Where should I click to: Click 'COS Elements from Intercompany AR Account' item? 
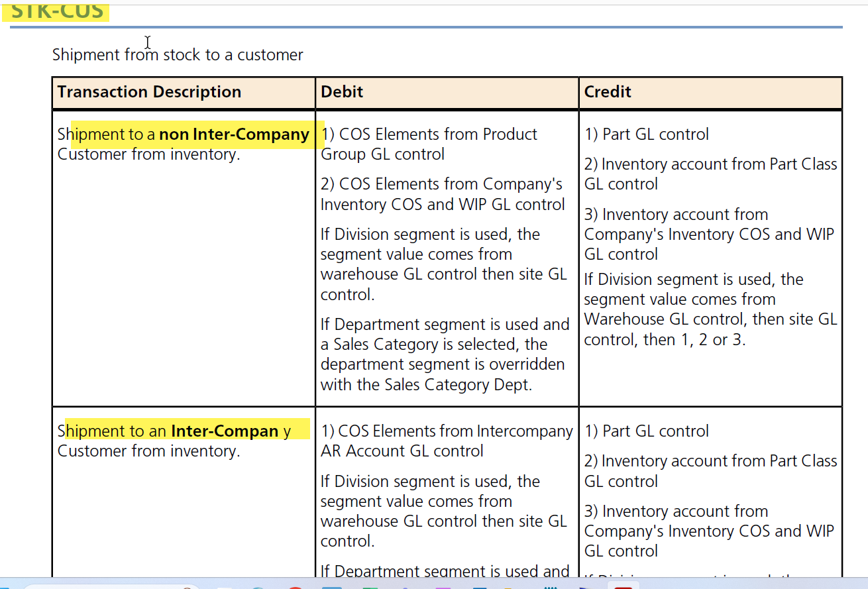click(447, 441)
